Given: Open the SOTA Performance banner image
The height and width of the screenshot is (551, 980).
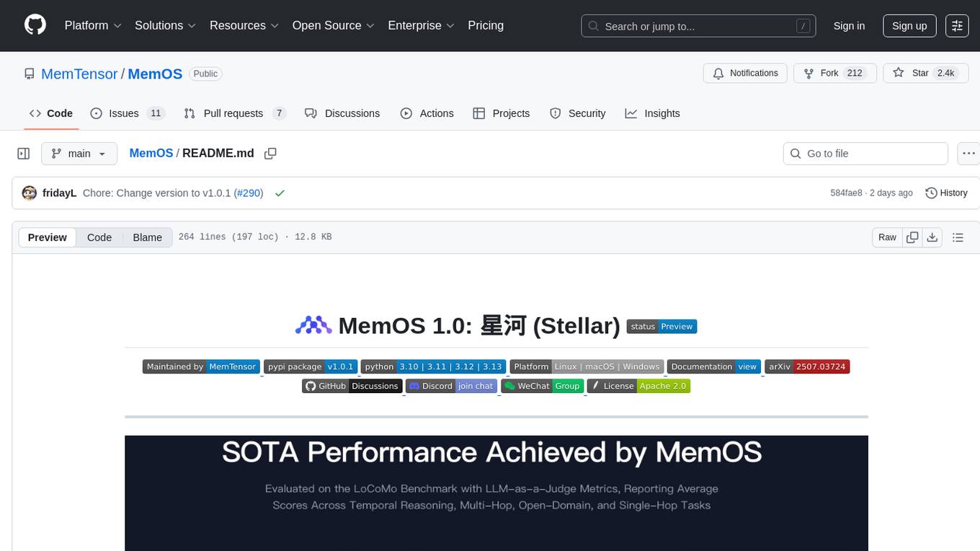Looking at the screenshot, I should (x=496, y=493).
